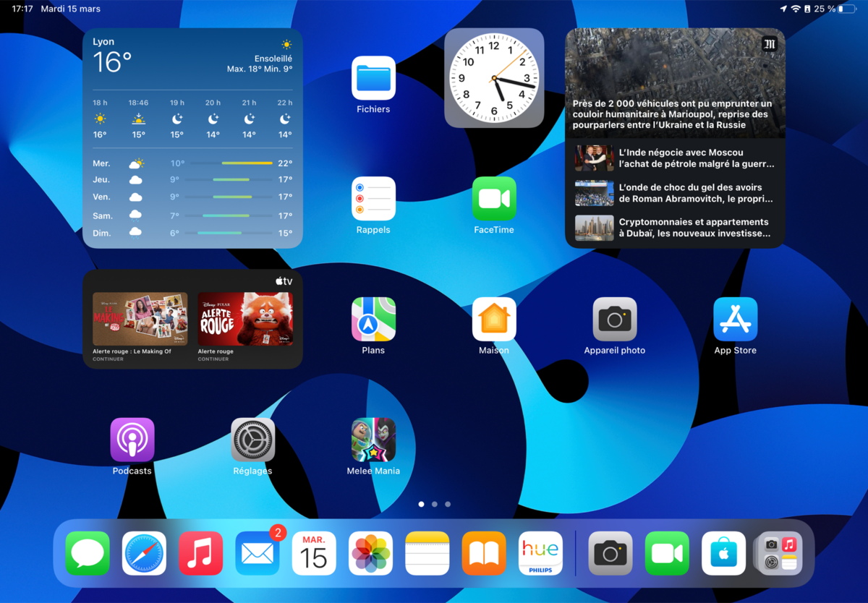Tap the Apple TV logo in widget
This screenshot has height=603, width=868.
pyautogui.click(x=284, y=281)
